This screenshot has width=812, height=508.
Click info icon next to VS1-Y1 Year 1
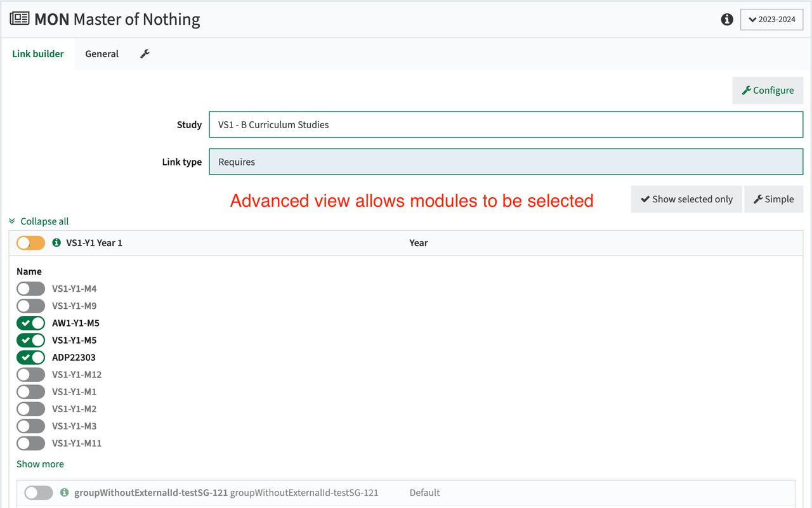56,242
